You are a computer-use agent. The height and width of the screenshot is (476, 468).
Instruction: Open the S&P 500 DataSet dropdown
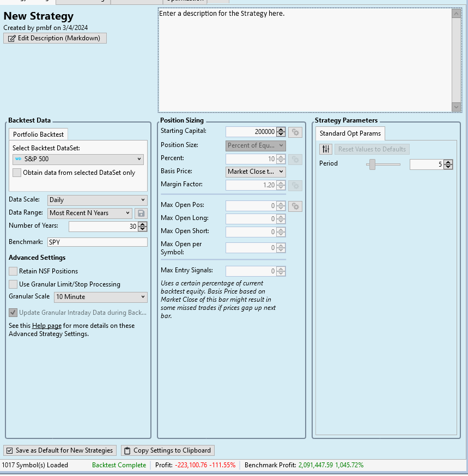click(78, 159)
